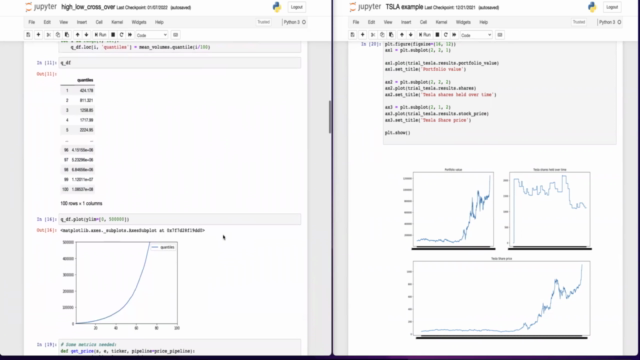
Task: Open Insert menu in high_low_cross_over notebook
Action: [82, 22]
